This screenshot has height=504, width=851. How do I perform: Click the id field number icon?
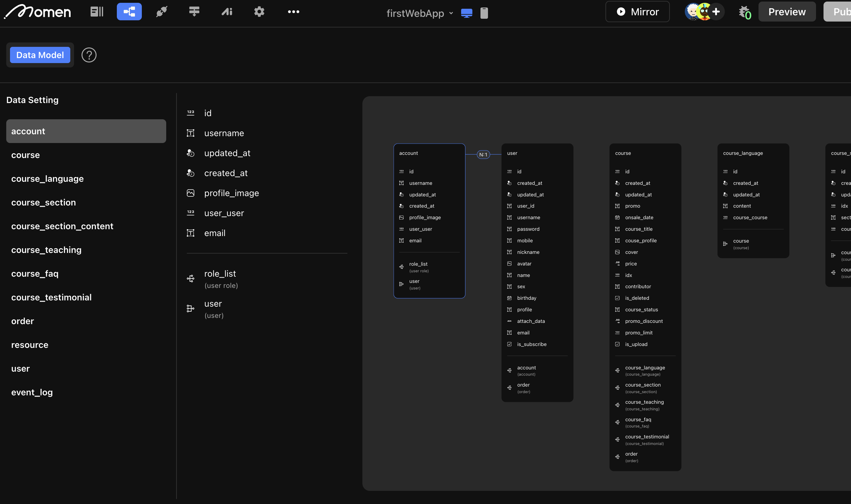191,113
